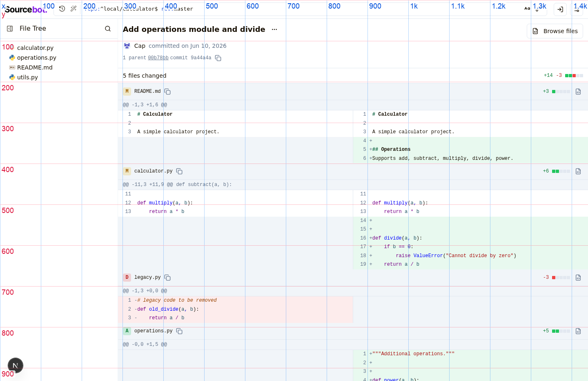Open calculator.py in File Tree
The width and height of the screenshot is (588, 381).
tap(35, 48)
